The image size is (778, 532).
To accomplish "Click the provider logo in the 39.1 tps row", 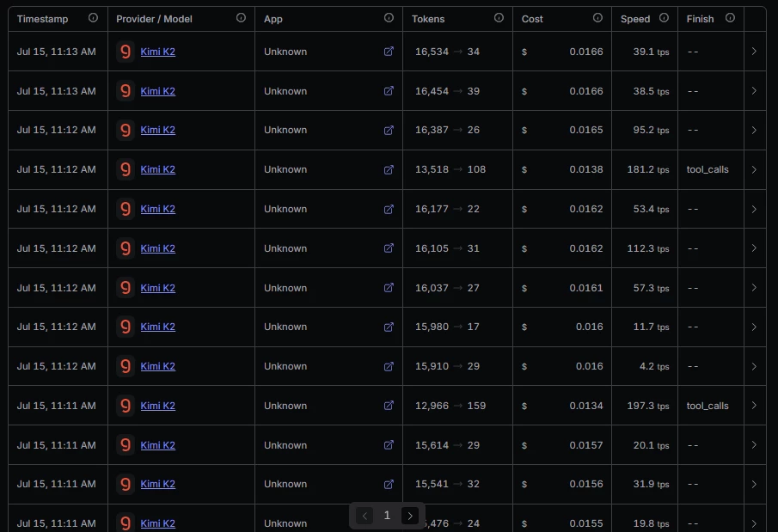I will coord(126,51).
